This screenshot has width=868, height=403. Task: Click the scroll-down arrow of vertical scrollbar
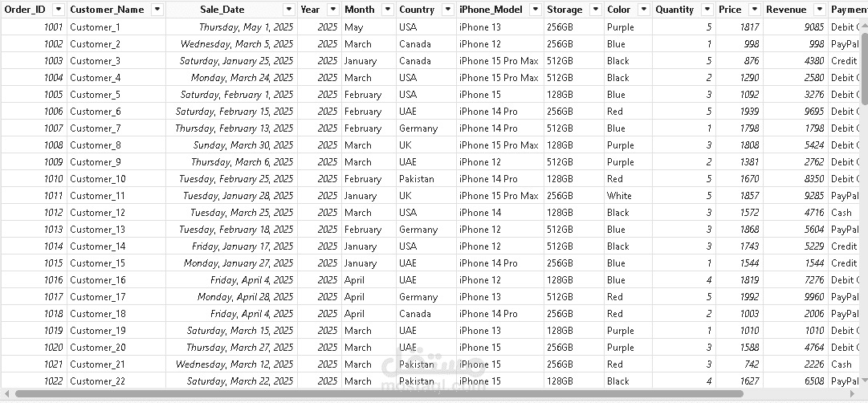[x=865, y=381]
